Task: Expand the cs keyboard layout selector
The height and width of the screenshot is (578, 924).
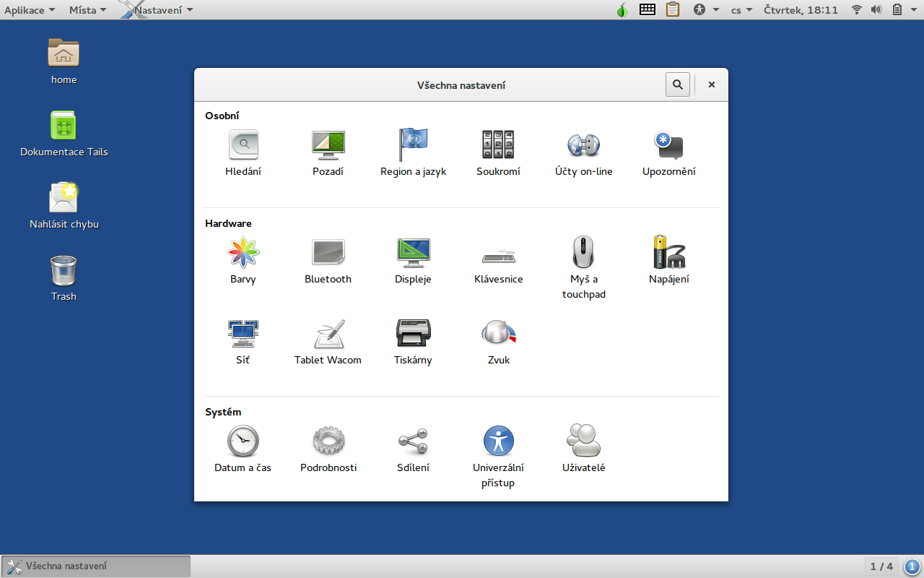Action: (x=741, y=10)
